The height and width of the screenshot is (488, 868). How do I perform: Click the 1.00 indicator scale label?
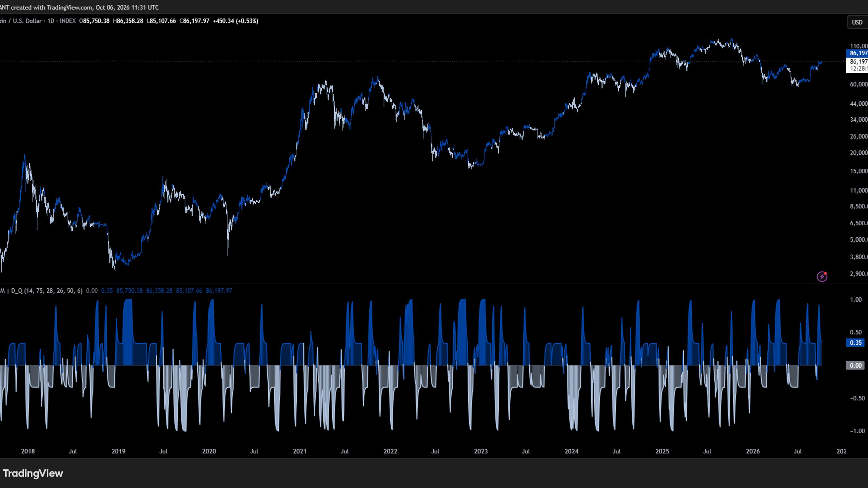click(856, 299)
